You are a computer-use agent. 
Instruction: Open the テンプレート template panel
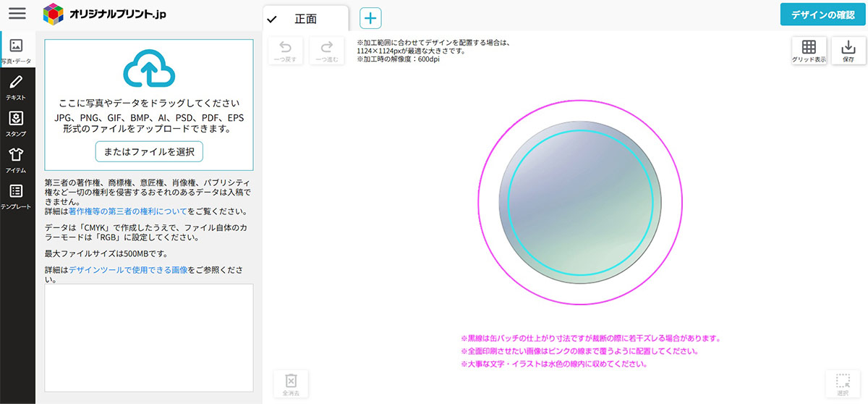(17, 196)
